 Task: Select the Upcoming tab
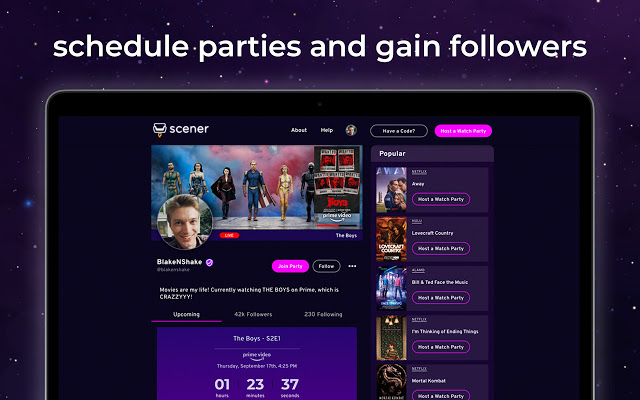click(x=187, y=314)
